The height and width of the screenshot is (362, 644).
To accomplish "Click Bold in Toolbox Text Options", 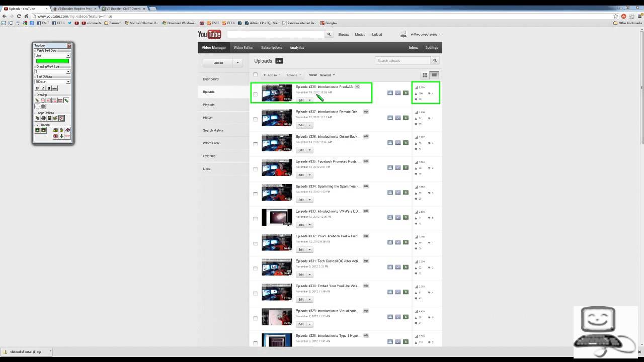I will (x=37, y=88).
